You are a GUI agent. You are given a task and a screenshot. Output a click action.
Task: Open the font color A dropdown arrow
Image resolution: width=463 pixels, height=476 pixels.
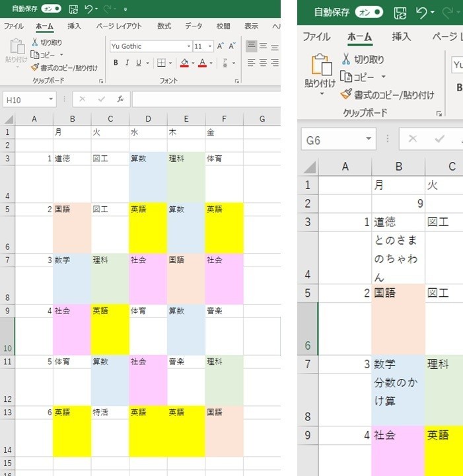[x=212, y=63]
